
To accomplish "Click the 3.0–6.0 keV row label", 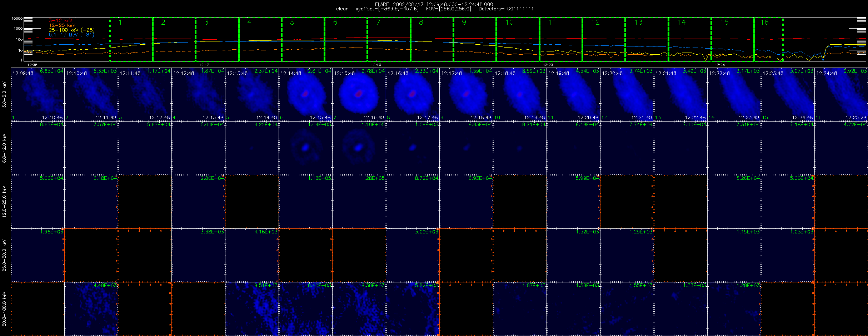I will point(4,95).
